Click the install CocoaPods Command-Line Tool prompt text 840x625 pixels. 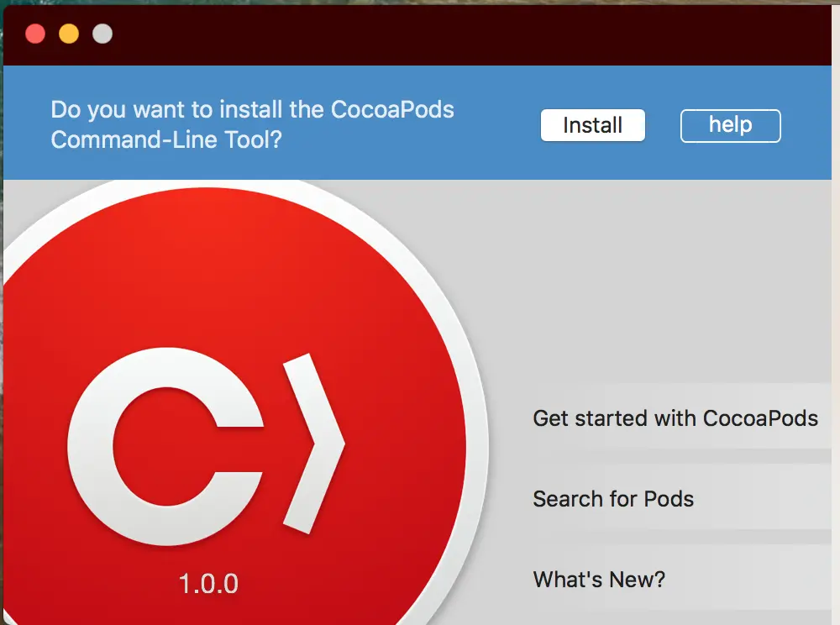[252, 124]
